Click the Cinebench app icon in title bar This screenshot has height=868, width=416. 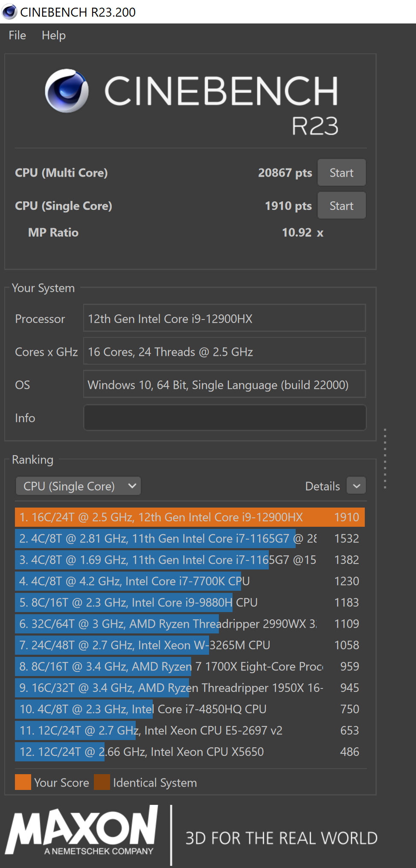point(9,12)
